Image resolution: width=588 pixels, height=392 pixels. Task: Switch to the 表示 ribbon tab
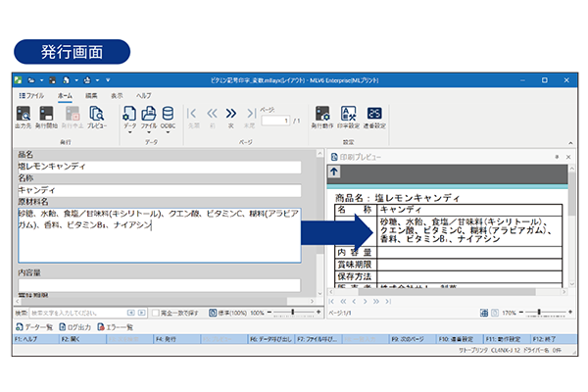(117, 95)
